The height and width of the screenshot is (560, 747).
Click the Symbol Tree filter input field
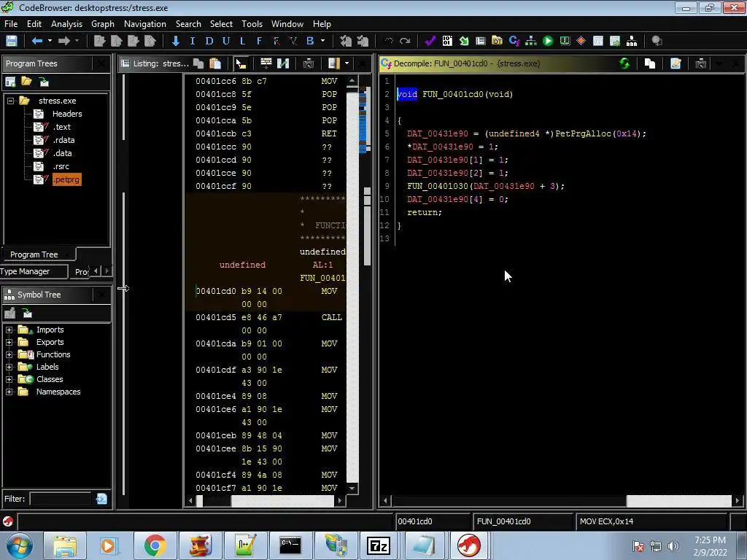tap(60, 499)
